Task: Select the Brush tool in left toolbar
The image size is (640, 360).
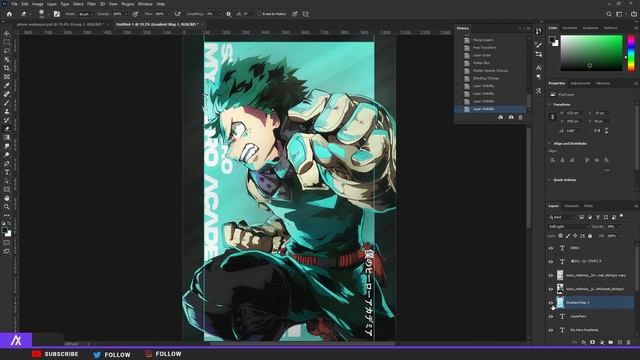Action: click(x=7, y=103)
